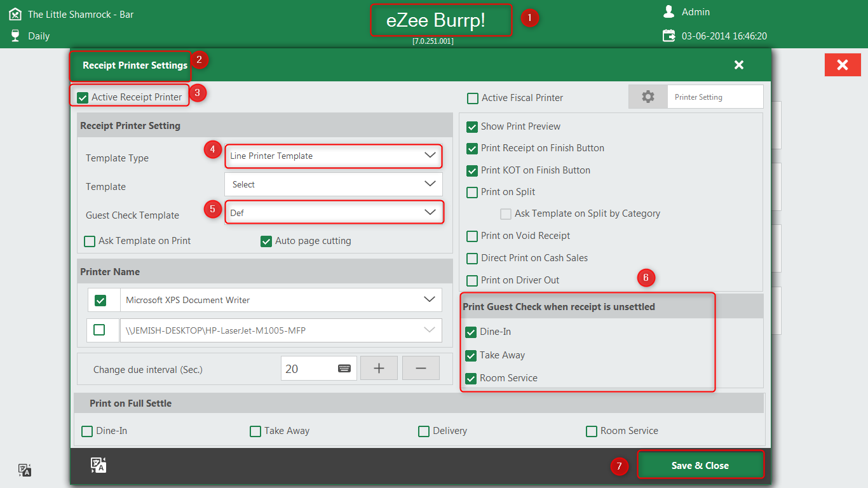Uncheck Active Receipt Printer

point(83,98)
